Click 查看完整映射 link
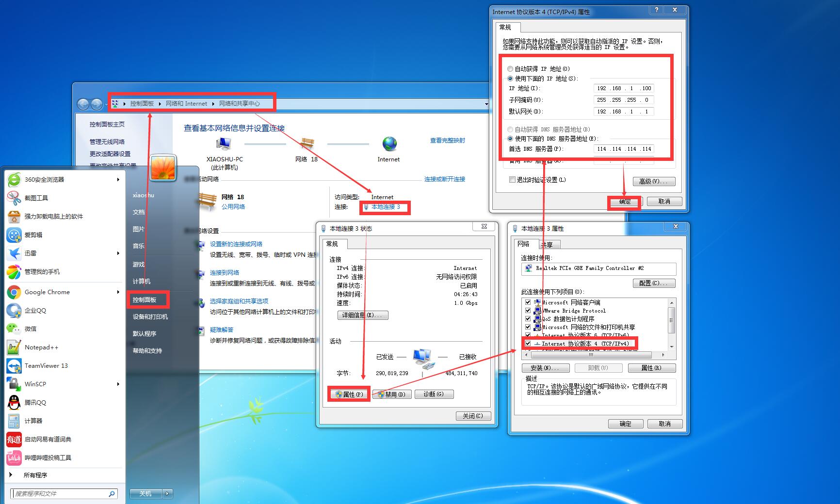Image resolution: width=840 pixels, height=504 pixels. (447, 141)
